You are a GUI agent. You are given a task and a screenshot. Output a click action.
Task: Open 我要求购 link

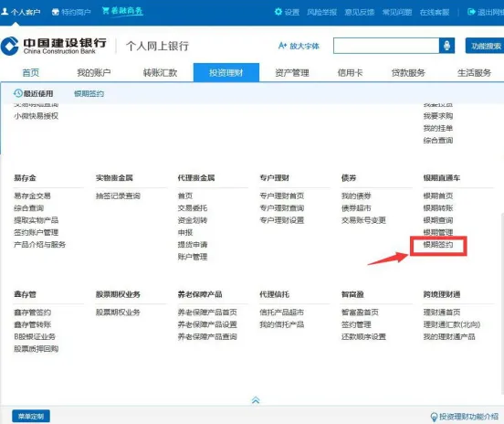(x=438, y=116)
